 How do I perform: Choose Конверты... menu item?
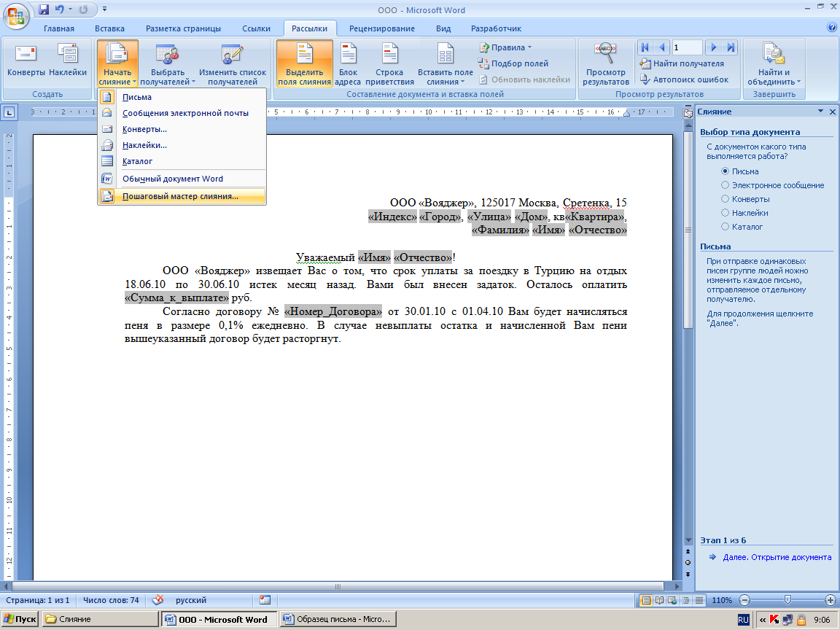tap(182, 129)
